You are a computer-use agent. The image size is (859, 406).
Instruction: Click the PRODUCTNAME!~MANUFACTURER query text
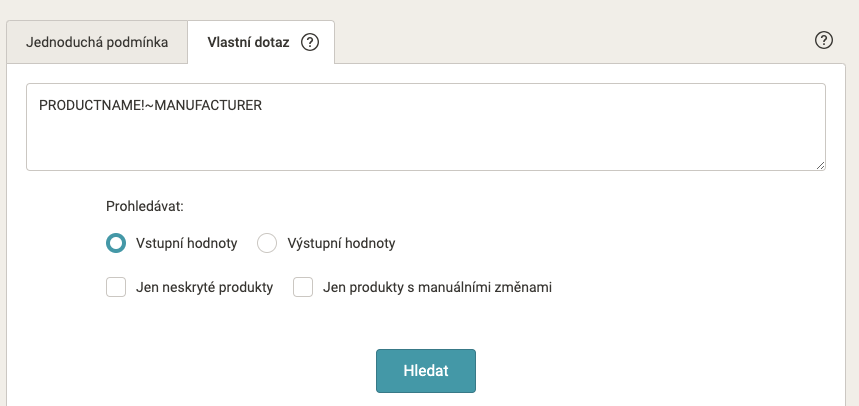[x=151, y=105]
